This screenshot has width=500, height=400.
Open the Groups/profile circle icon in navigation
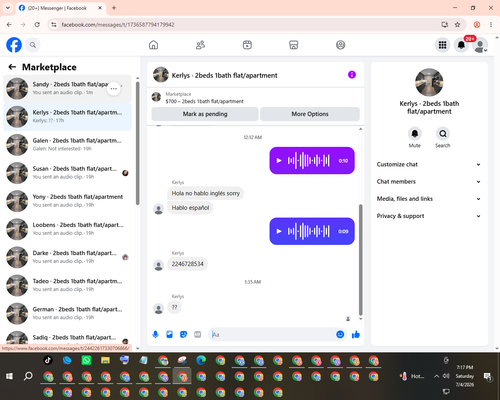coord(340,45)
